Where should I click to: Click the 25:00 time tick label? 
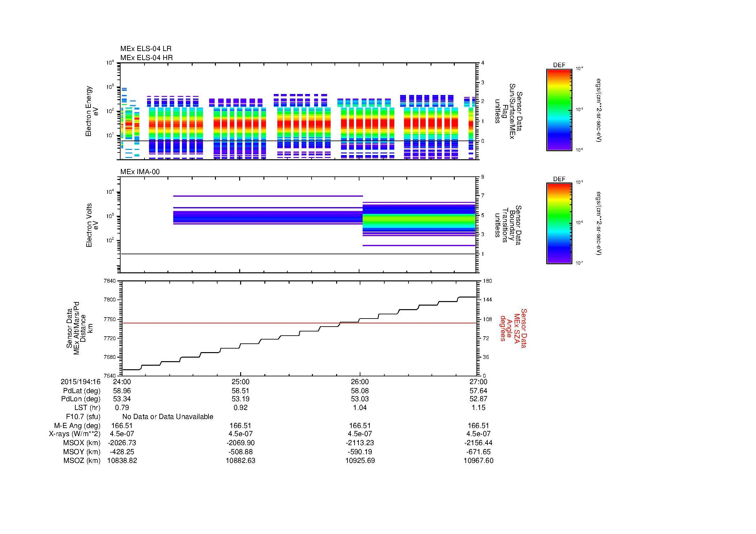pyautogui.click(x=240, y=382)
